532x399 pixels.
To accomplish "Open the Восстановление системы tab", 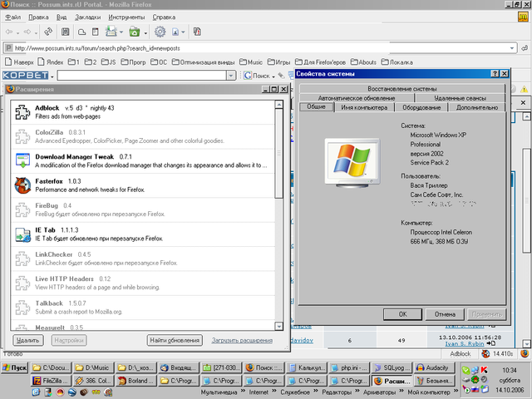I will click(x=401, y=88).
